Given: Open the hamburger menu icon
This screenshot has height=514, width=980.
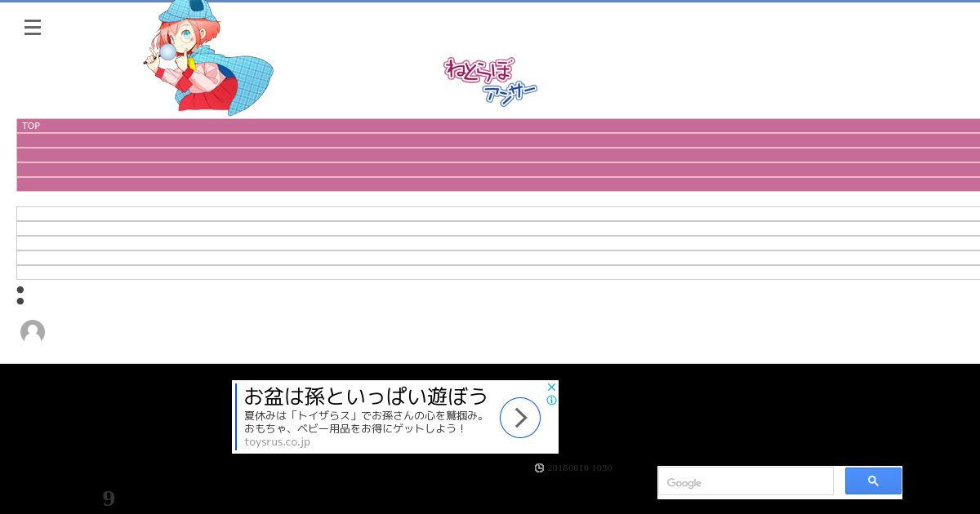Looking at the screenshot, I should [x=33, y=28].
